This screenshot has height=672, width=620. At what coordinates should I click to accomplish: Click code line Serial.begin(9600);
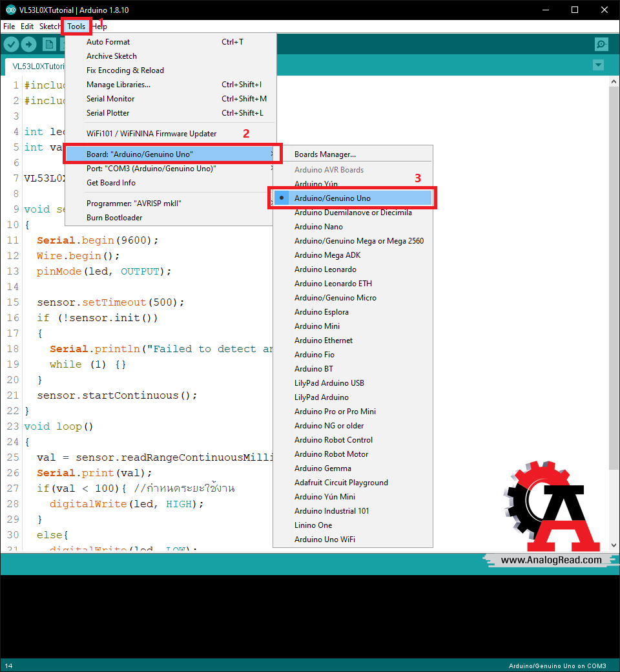(x=98, y=240)
